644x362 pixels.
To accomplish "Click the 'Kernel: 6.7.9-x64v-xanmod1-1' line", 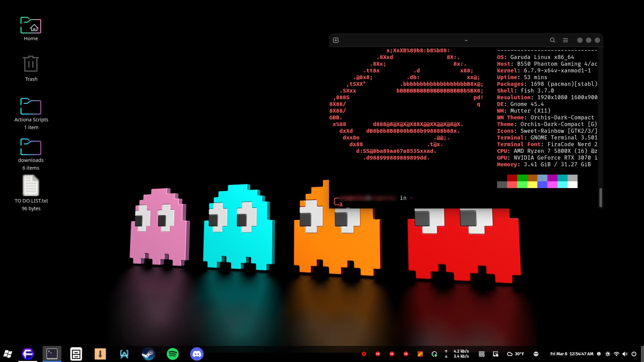I will pyautogui.click(x=544, y=71).
